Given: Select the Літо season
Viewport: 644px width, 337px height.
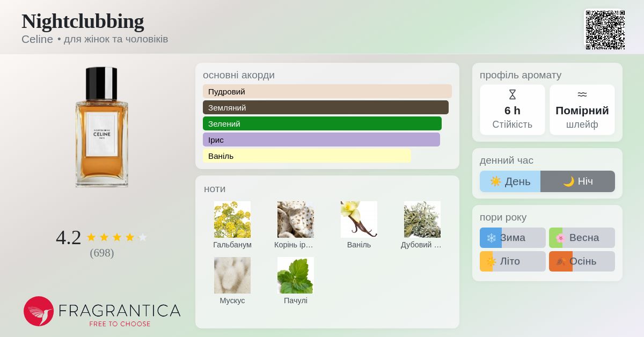Looking at the screenshot, I should [x=513, y=261].
